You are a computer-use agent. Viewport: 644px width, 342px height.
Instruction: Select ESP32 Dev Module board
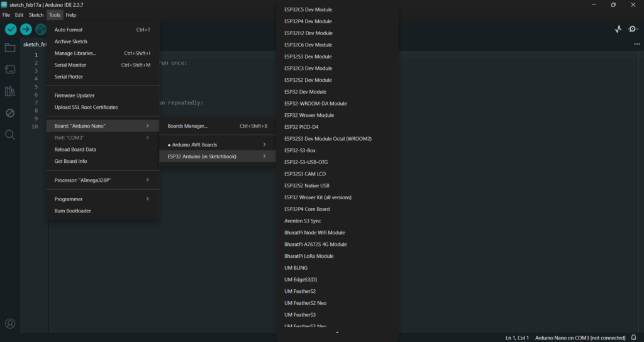click(x=305, y=92)
